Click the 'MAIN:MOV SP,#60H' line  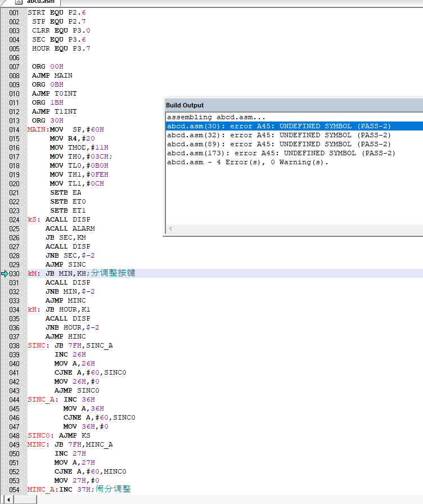point(66,129)
